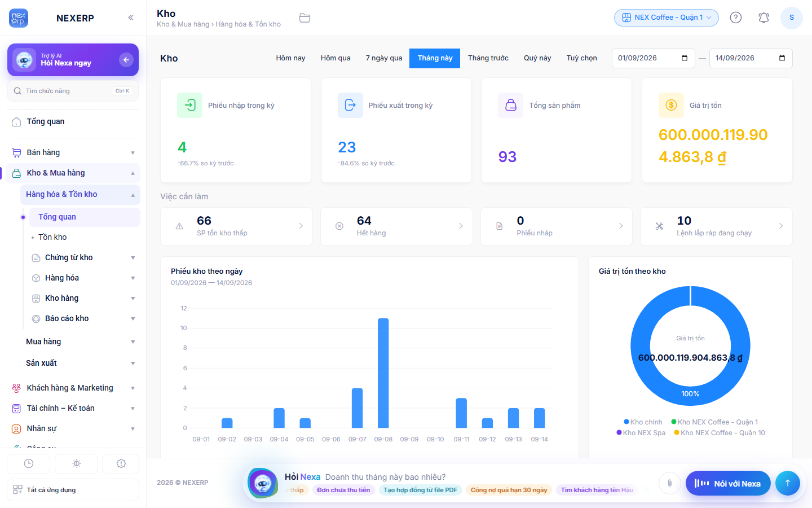Expand the Sản xuất section
This screenshot has width=812, height=508.
pos(133,364)
